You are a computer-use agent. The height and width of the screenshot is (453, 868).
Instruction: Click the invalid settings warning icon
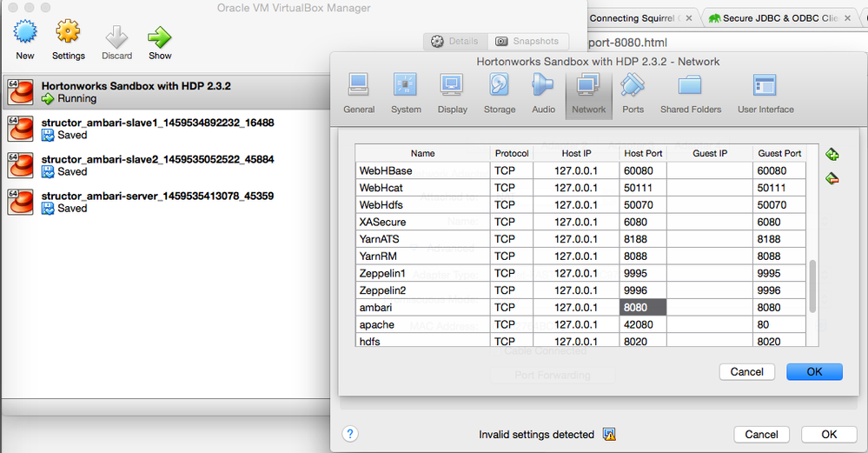click(x=610, y=435)
